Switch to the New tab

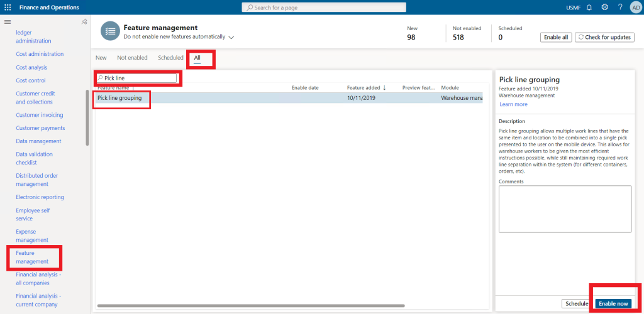point(101,58)
